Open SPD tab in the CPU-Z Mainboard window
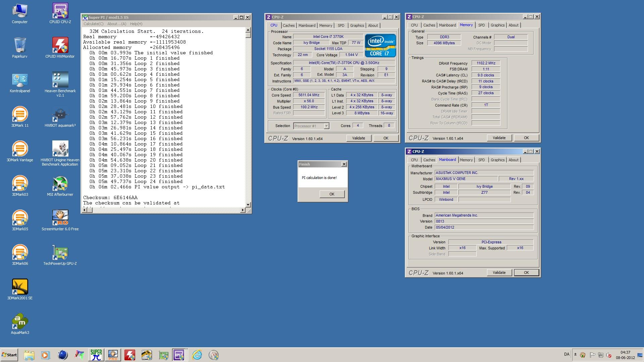This screenshot has height=362, width=644. coord(481,160)
